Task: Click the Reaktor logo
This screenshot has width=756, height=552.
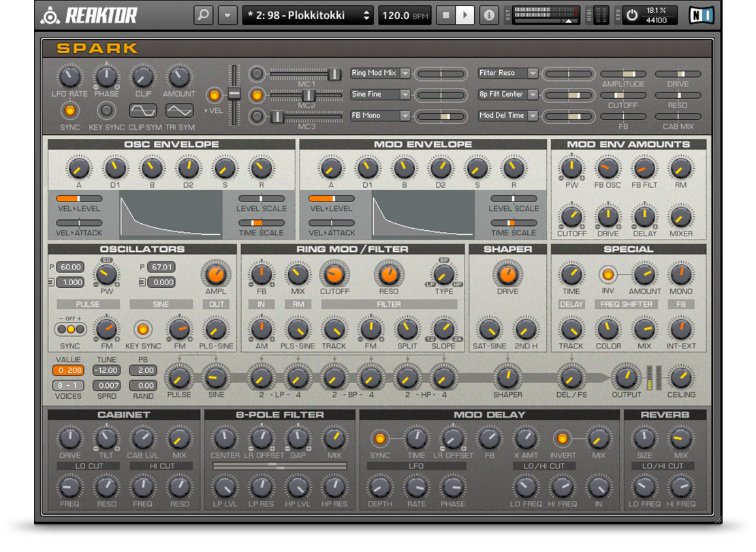Action: [x=90, y=16]
